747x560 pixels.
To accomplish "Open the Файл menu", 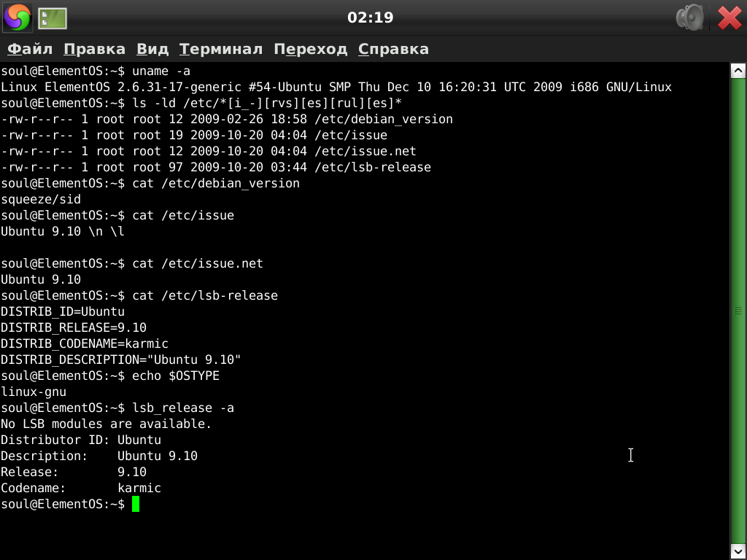I will [x=29, y=49].
